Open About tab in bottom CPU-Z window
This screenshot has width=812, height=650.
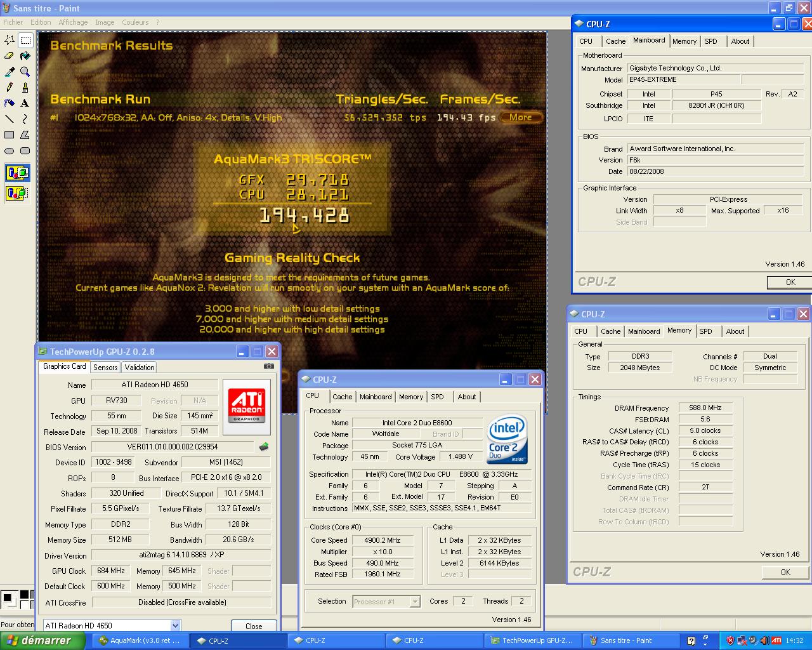coord(467,397)
